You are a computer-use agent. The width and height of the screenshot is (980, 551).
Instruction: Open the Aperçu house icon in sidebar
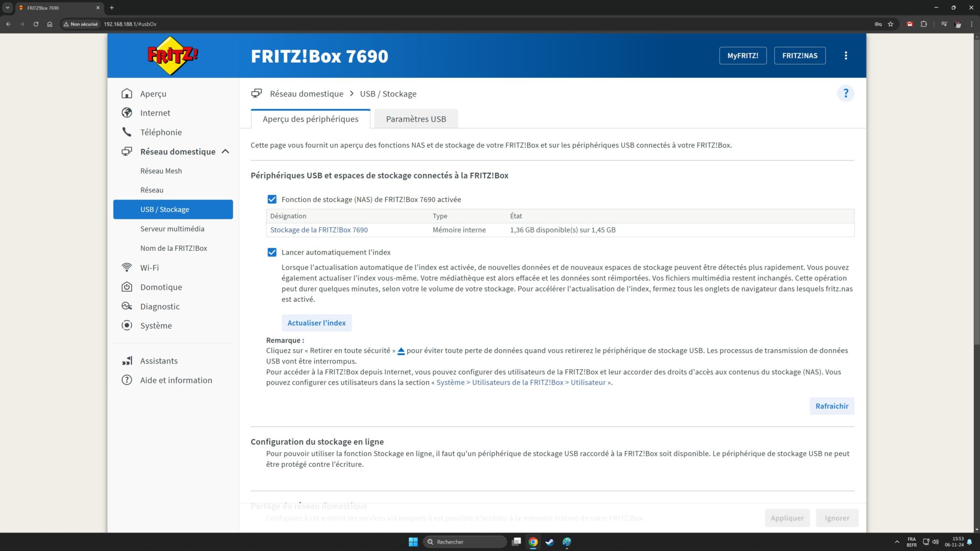[127, 93]
